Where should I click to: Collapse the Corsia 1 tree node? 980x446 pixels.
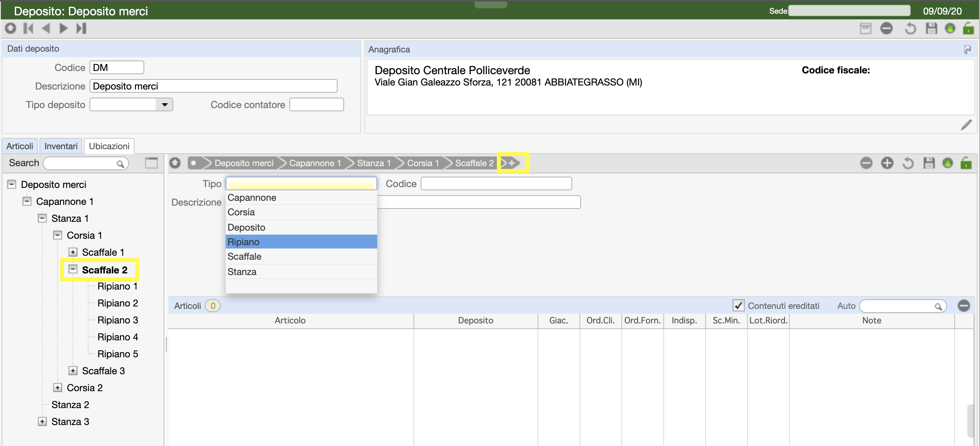tap(58, 235)
